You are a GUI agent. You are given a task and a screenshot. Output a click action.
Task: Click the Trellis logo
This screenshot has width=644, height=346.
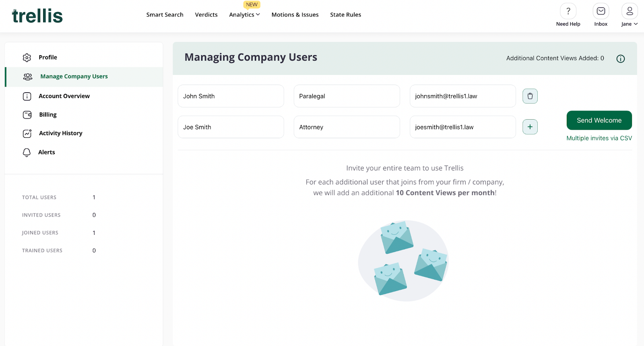37,16
